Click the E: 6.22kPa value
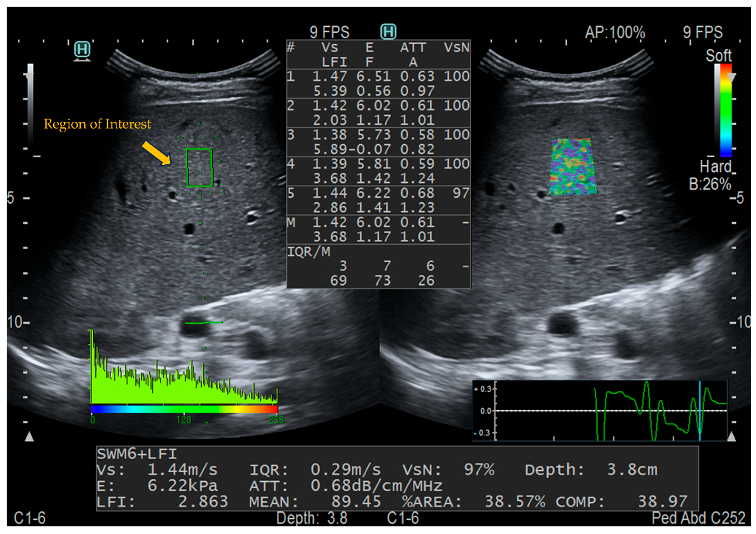 [x=157, y=486]
